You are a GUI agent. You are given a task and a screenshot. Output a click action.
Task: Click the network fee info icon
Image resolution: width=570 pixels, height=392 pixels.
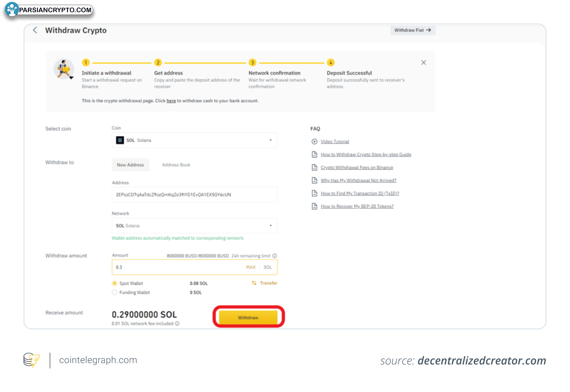(177, 324)
